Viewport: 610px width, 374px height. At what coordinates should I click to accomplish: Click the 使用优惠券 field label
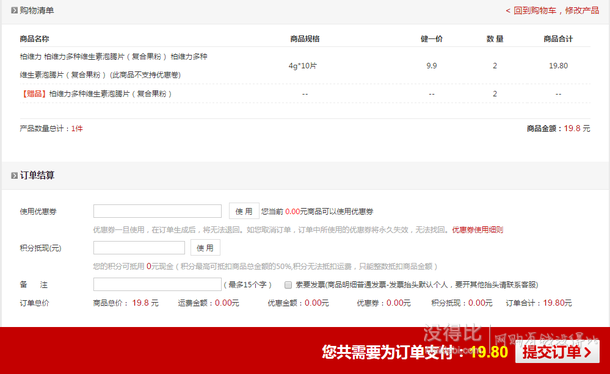[38, 211]
